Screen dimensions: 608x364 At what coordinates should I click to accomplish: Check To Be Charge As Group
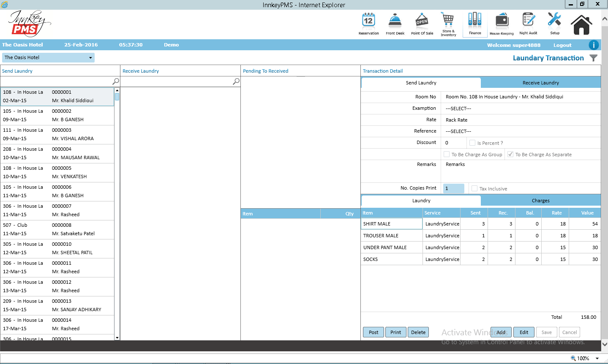446,154
